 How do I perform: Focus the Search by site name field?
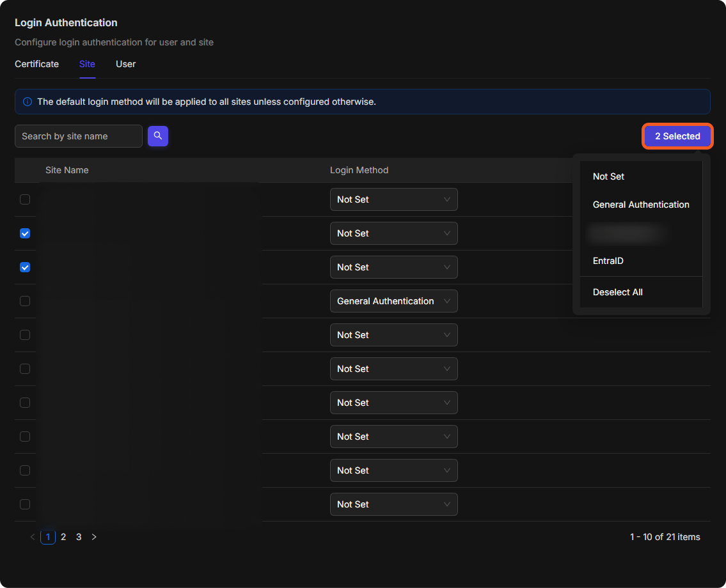click(x=79, y=136)
